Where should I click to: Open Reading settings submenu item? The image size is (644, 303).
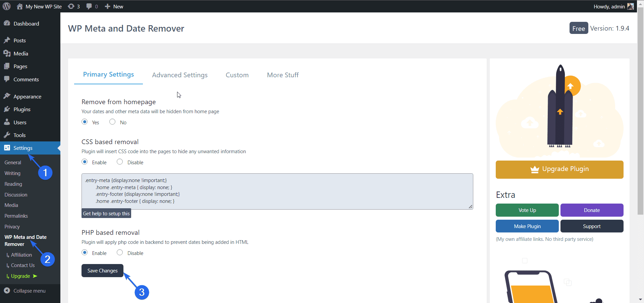tap(13, 184)
